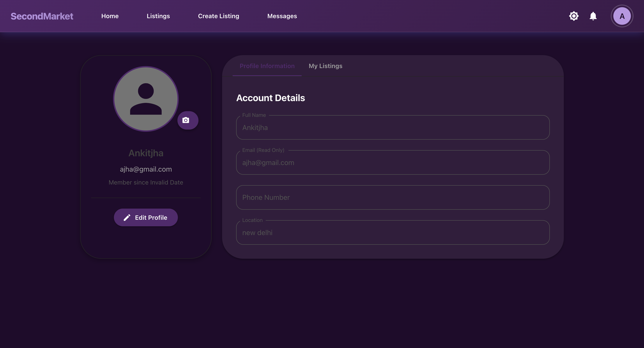Switch to the My Listings tab
The width and height of the screenshot is (644, 348).
[x=325, y=66]
